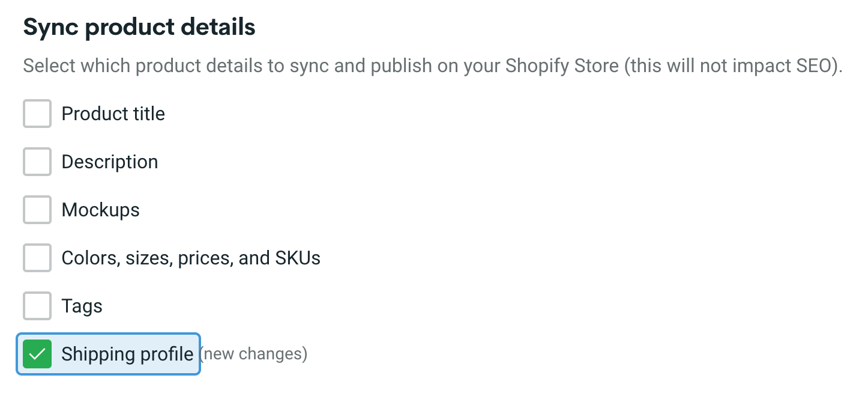Image resolution: width=868 pixels, height=396 pixels.
Task: Check the Description checkbox
Action: pos(37,162)
